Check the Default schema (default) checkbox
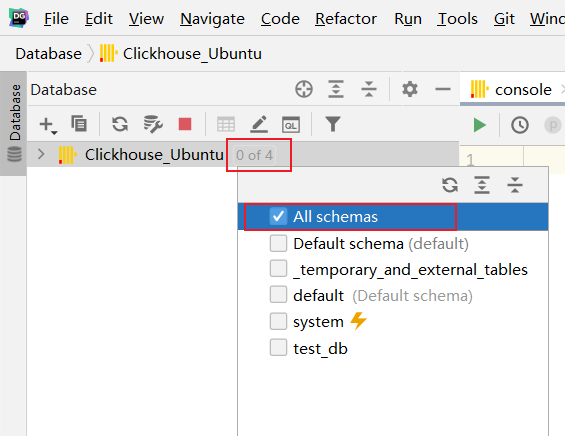Screen dimensions: 565x436 coord(278,243)
